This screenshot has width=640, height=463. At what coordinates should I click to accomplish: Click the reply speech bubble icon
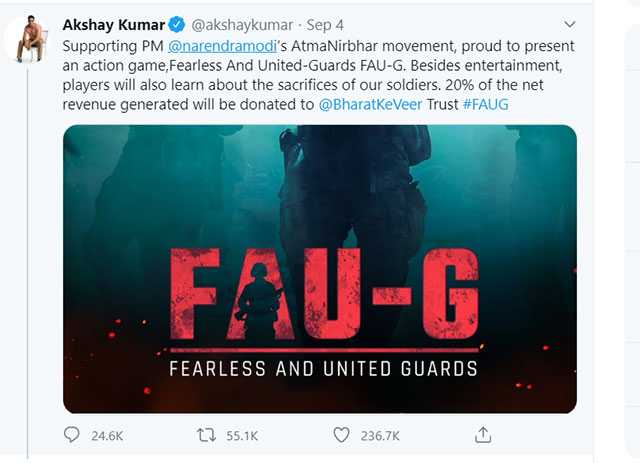(72, 435)
